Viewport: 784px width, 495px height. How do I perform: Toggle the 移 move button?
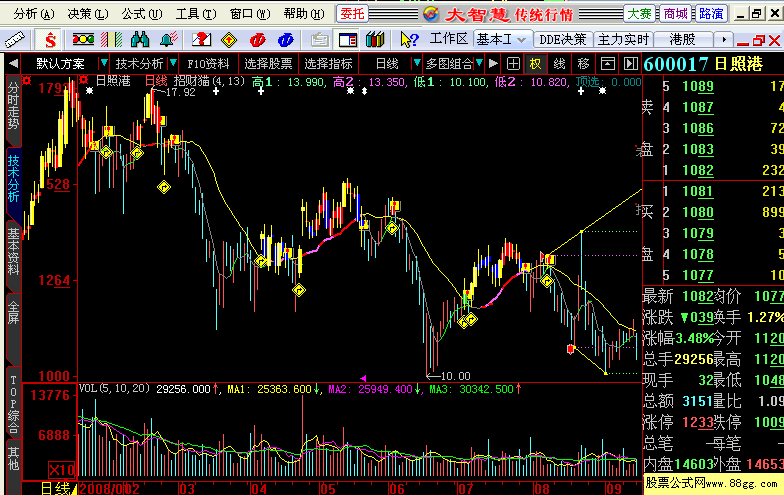coord(584,64)
